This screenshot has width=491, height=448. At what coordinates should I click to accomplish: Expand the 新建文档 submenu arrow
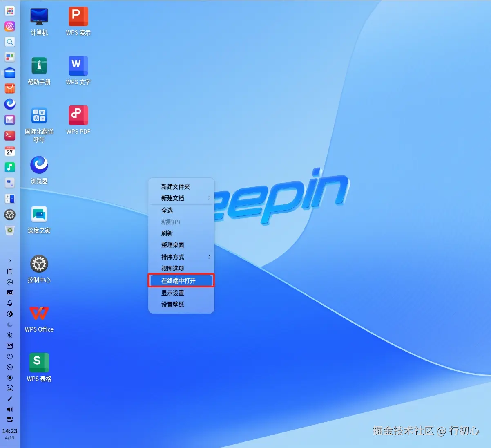tap(210, 198)
